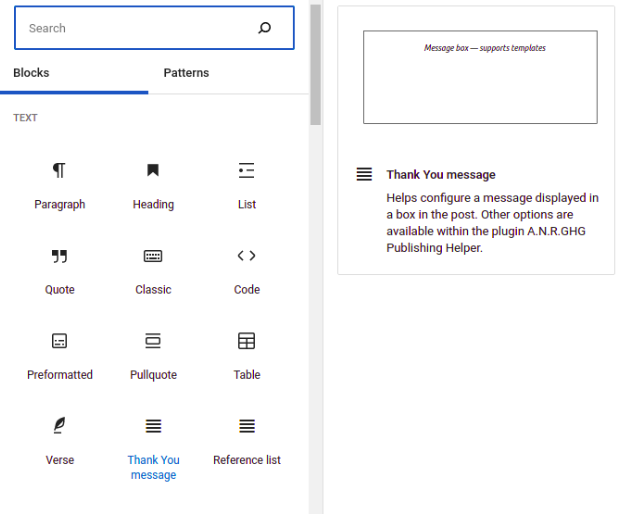Click the 'Preformatted' label
This screenshot has width=617, height=514.
pos(59,375)
